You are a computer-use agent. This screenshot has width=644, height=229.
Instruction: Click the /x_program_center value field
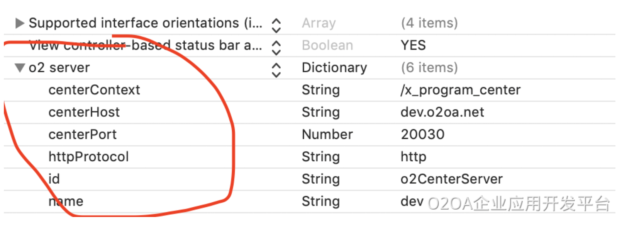[461, 90]
